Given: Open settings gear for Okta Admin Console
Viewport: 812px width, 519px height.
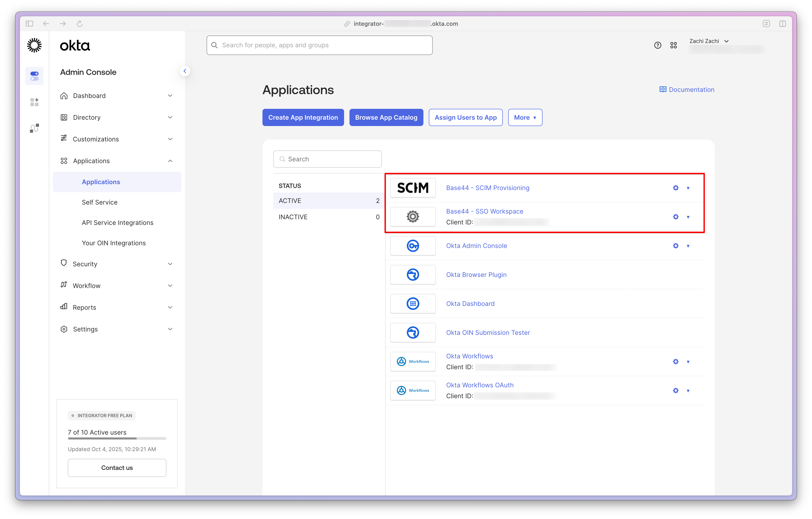Looking at the screenshot, I should pyautogui.click(x=675, y=246).
